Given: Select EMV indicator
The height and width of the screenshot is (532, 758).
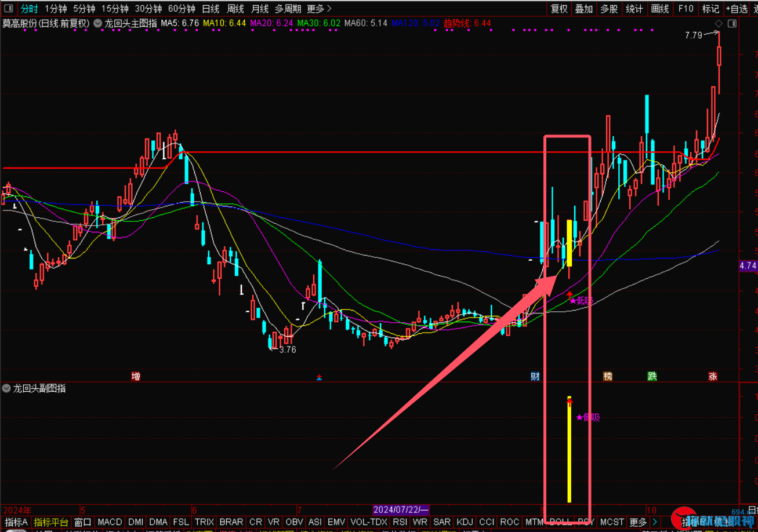Looking at the screenshot, I should coord(336,522).
